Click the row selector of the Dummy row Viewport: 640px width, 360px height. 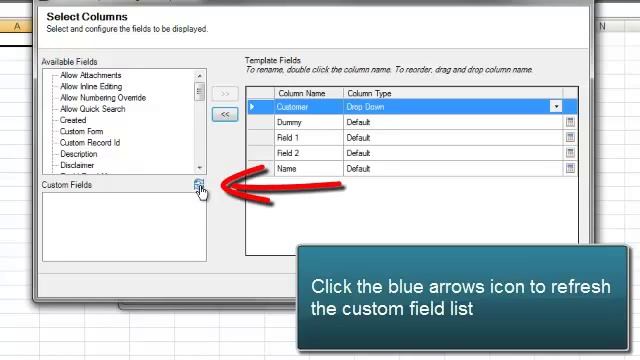click(x=260, y=122)
